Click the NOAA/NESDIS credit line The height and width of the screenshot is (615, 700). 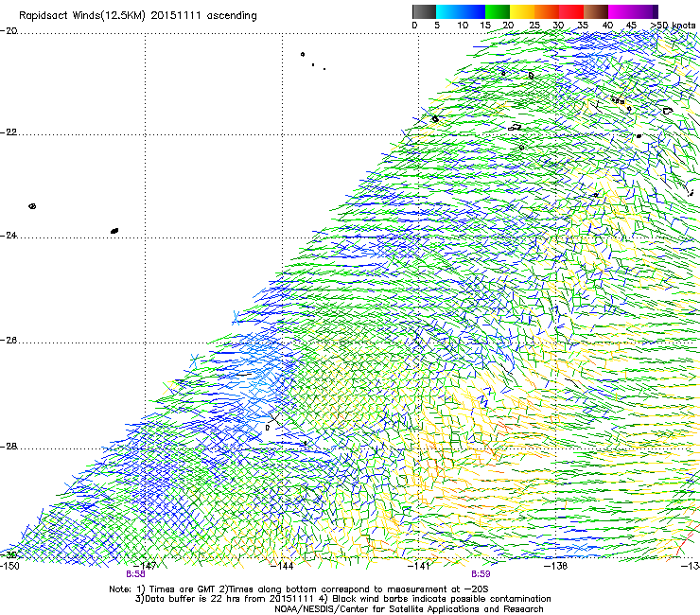(x=409, y=609)
